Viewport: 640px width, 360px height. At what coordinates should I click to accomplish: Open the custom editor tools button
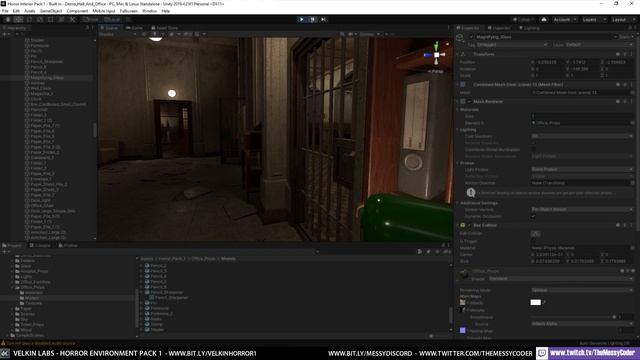72,20
